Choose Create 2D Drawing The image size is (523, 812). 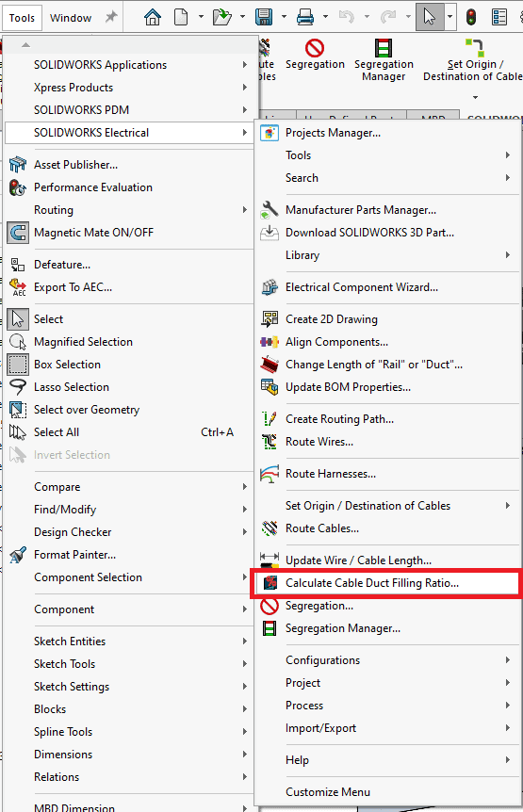tap(388, 319)
